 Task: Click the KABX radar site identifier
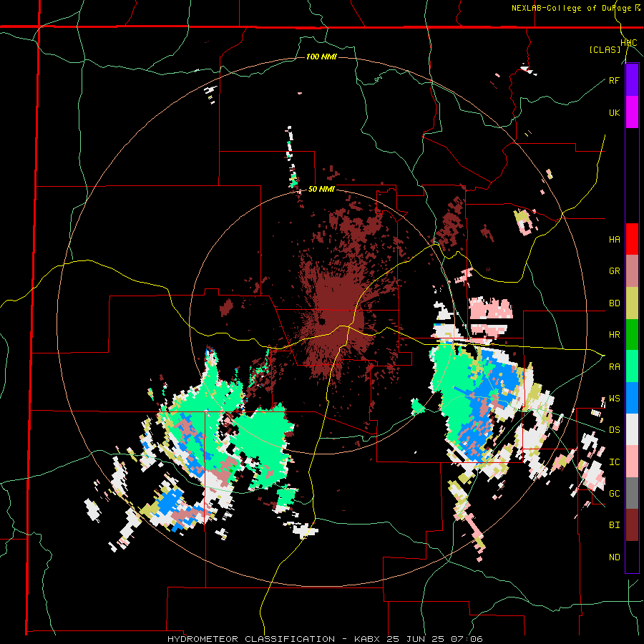point(369,639)
